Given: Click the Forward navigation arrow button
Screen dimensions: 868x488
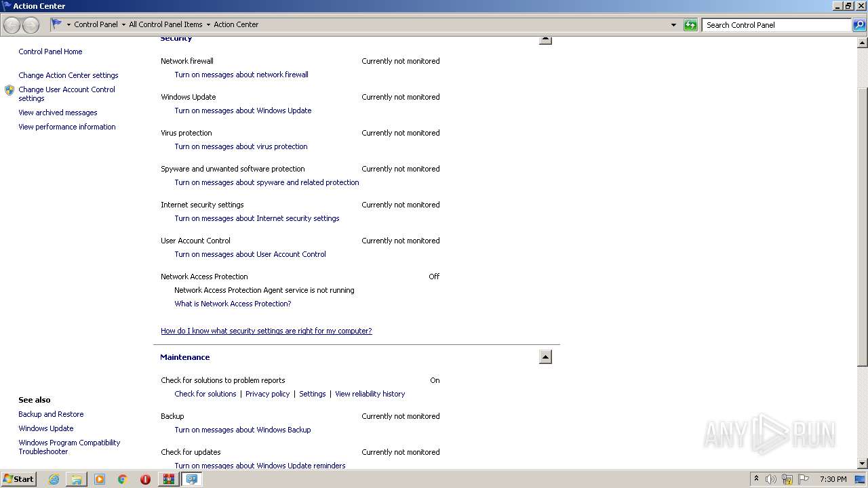Looking at the screenshot, I should click(x=31, y=25).
